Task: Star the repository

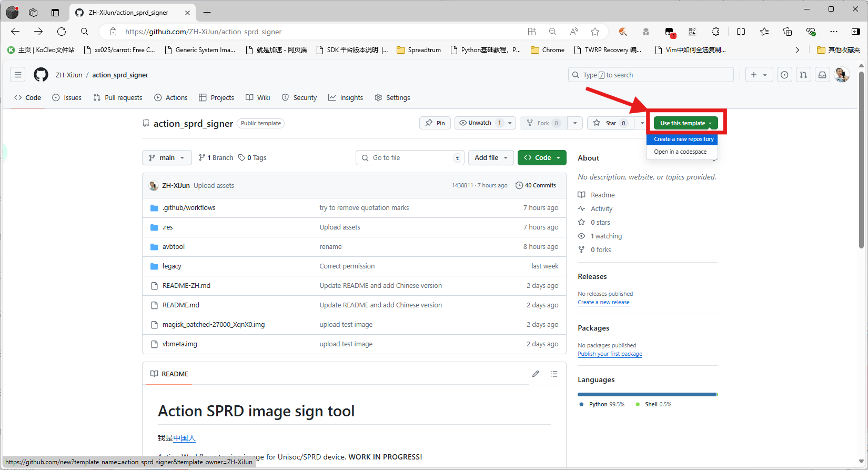Action: [x=610, y=123]
